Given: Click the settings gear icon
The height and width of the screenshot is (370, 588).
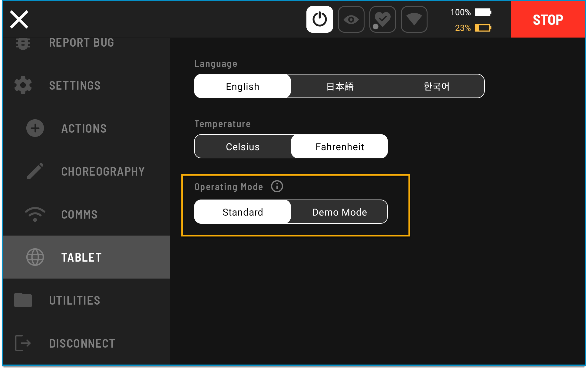Looking at the screenshot, I should point(23,86).
